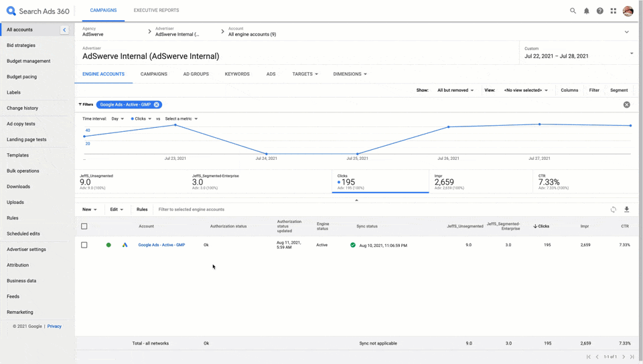
Task: Select the Impr 2,659 summary scorecard
Action: pos(481,182)
